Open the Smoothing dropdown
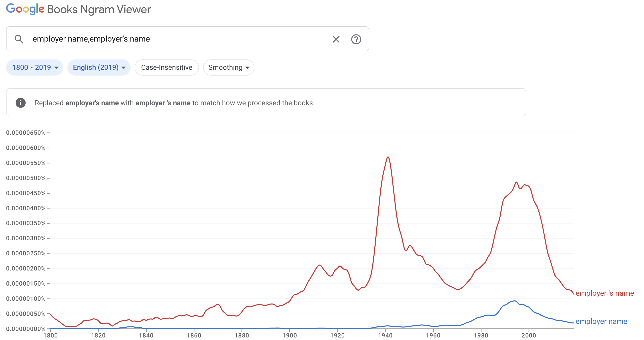The width and height of the screenshot is (644, 340). pyautogui.click(x=228, y=67)
